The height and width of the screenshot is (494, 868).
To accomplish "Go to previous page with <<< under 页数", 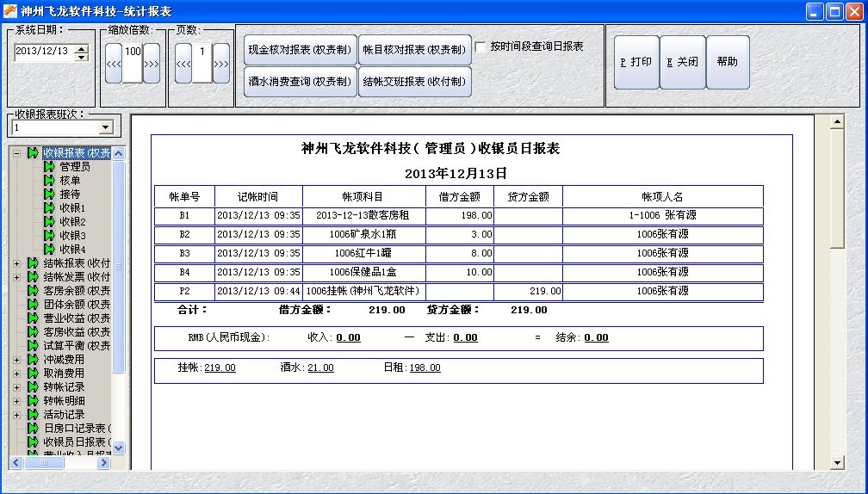I will [183, 64].
